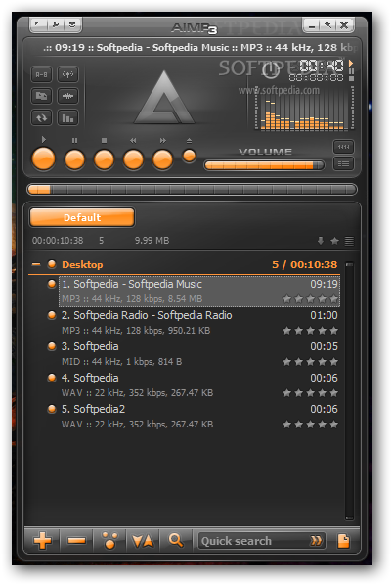Click the Desktop group header label
Screen dimensions: 392x585
coord(82,264)
